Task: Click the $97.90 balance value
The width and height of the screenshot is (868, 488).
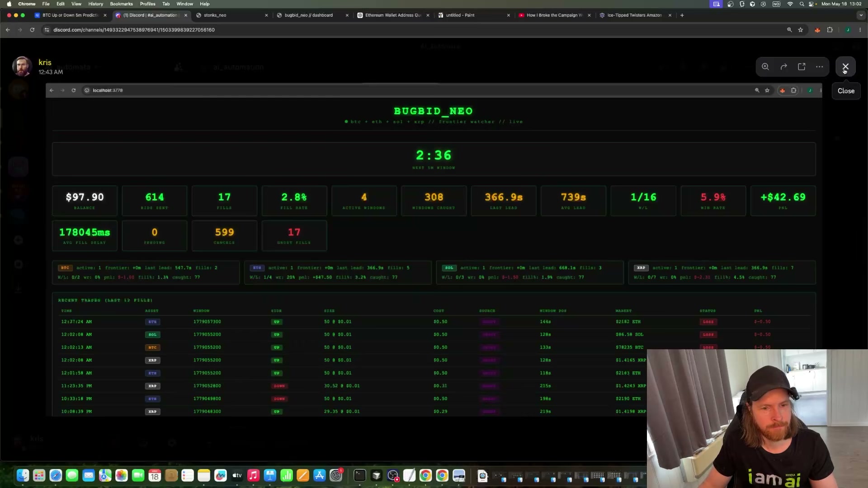Action: [x=85, y=197]
